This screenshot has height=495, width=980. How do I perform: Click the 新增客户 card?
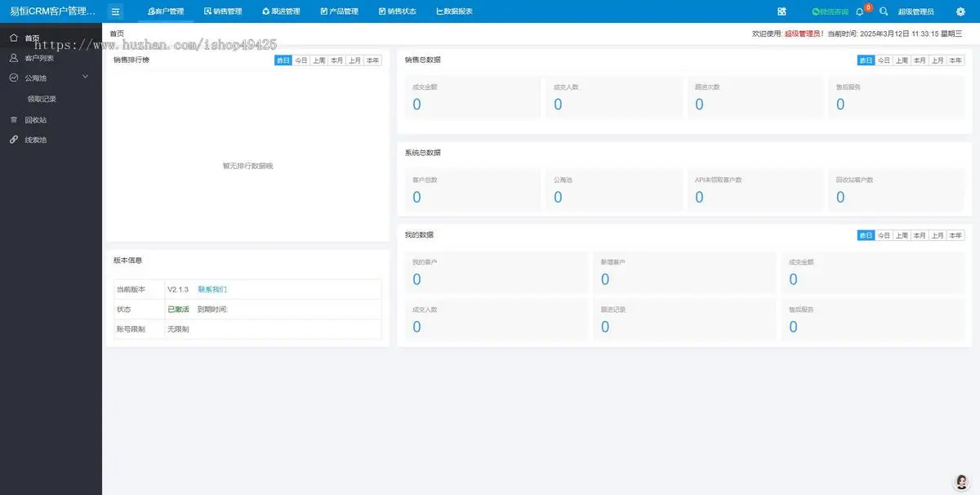click(x=684, y=272)
